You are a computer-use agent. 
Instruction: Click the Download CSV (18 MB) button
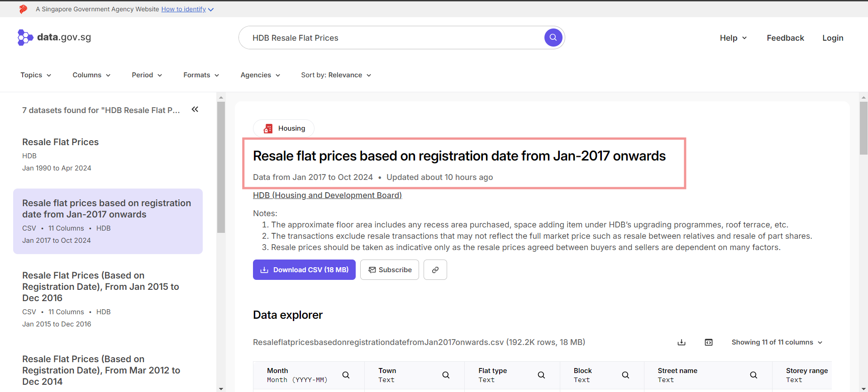[304, 270]
